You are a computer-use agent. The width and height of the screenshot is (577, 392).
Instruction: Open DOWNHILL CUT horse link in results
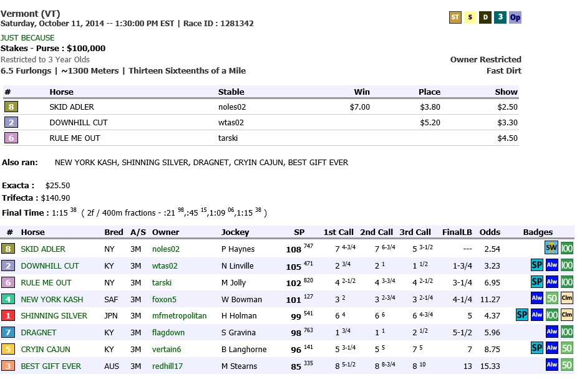pos(50,266)
